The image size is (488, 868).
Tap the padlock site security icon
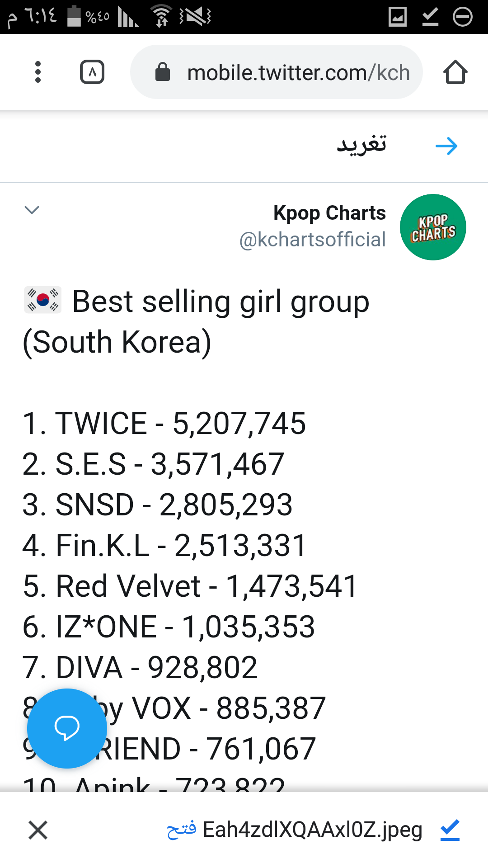163,72
